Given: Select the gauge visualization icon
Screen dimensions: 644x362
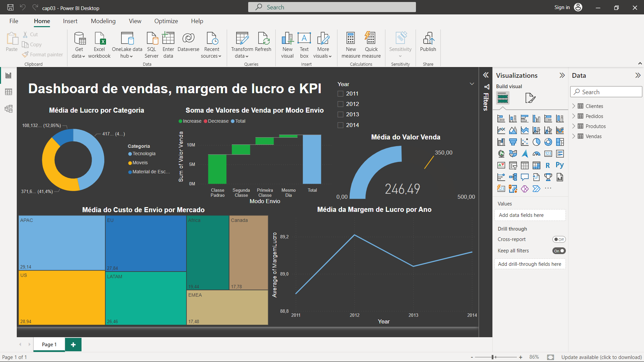Looking at the screenshot, I should click(x=536, y=154).
